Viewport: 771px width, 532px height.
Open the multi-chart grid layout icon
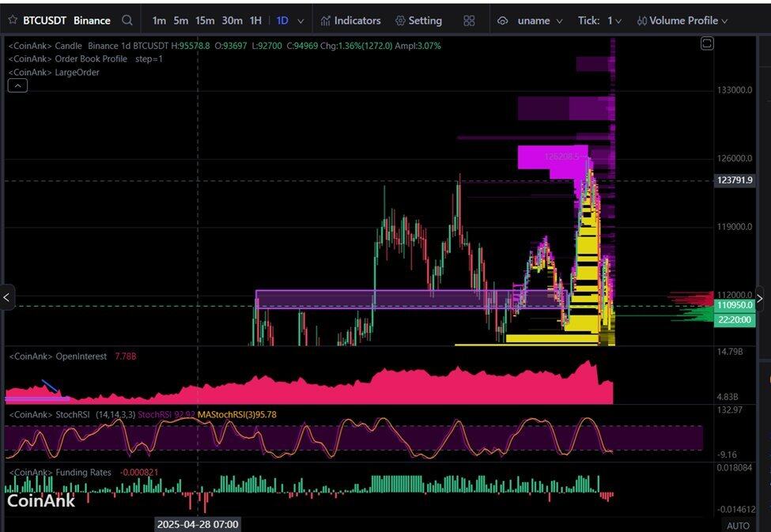[469, 21]
